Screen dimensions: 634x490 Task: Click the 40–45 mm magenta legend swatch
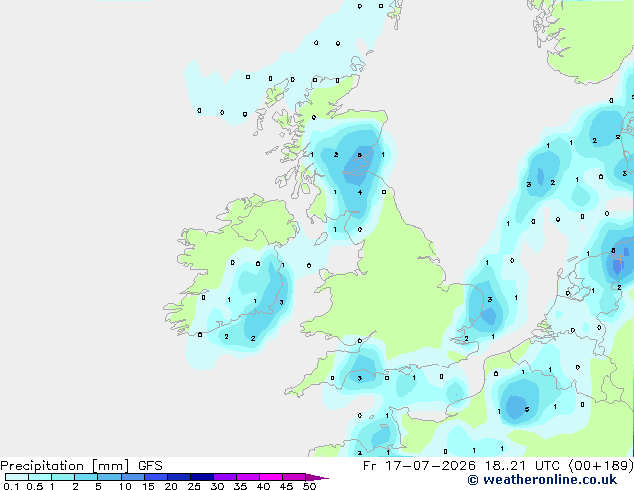[271, 477]
